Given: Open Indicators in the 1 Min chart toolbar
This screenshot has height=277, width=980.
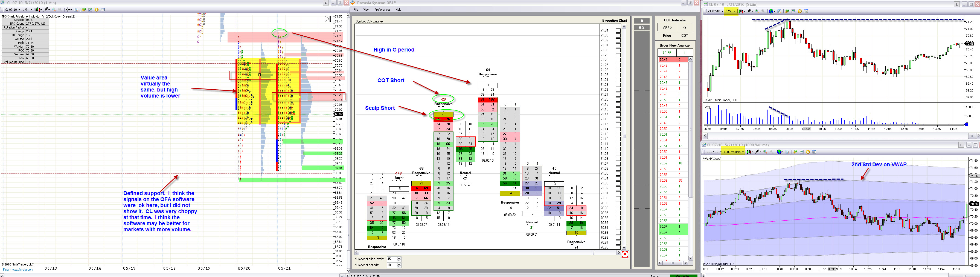Looking at the screenshot, I should [90, 10].
